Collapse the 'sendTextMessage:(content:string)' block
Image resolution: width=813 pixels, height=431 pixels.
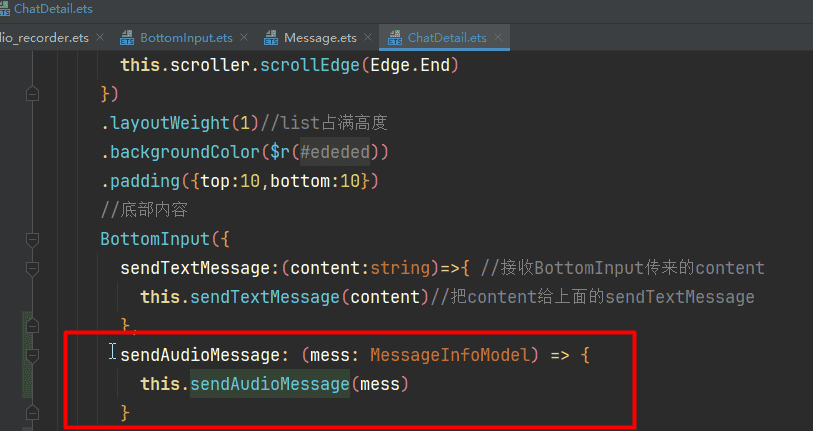coord(33,269)
